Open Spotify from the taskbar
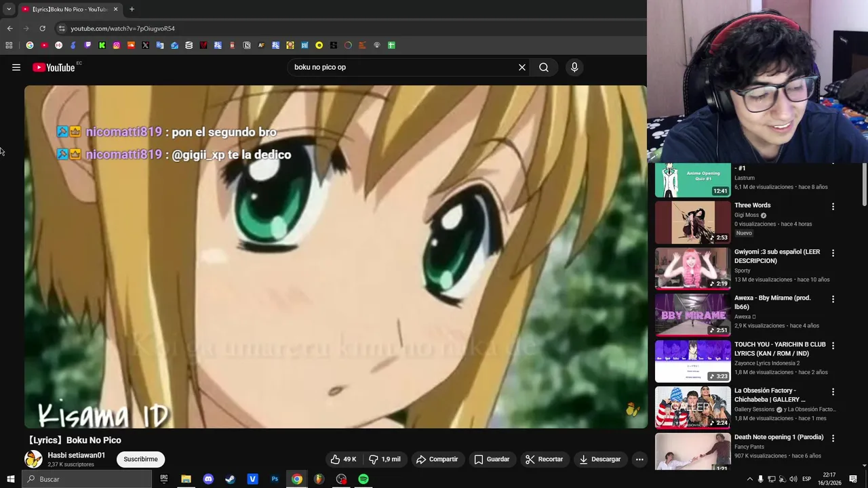Viewport: 868px width, 488px height. [363, 479]
